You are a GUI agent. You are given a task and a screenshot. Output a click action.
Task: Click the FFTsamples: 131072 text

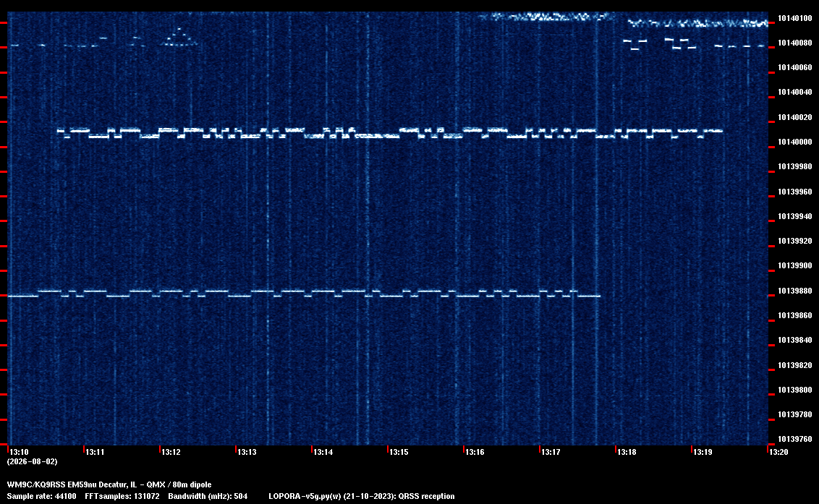pyautogui.click(x=122, y=496)
